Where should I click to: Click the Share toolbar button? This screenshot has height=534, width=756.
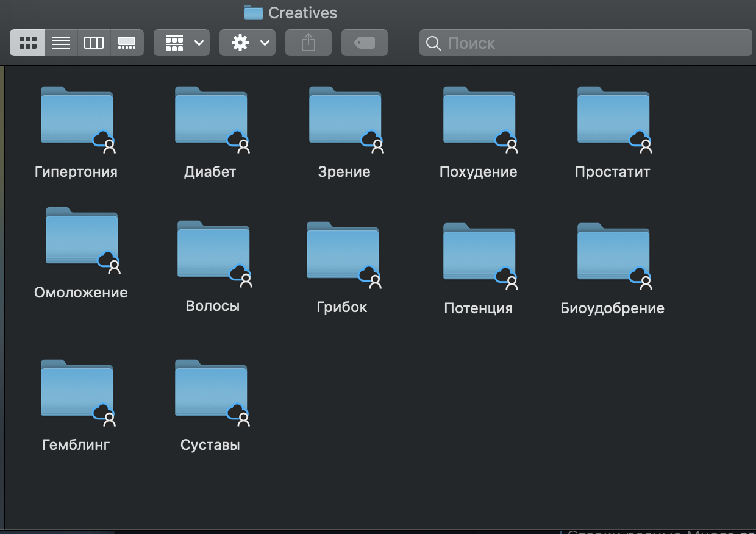point(308,43)
